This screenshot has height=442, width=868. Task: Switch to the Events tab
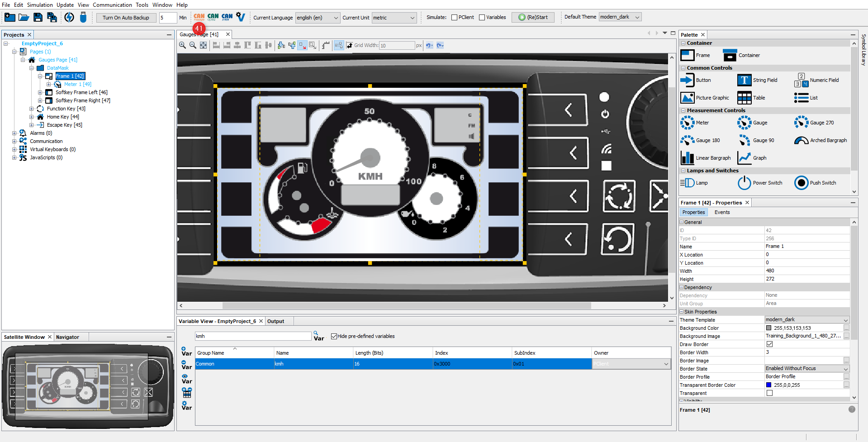722,212
